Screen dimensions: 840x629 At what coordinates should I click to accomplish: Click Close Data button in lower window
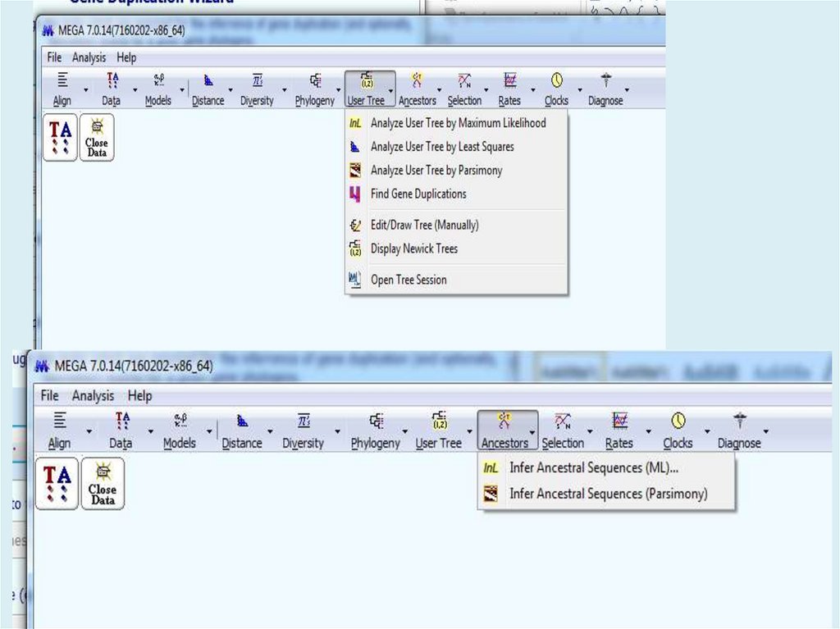click(x=103, y=483)
